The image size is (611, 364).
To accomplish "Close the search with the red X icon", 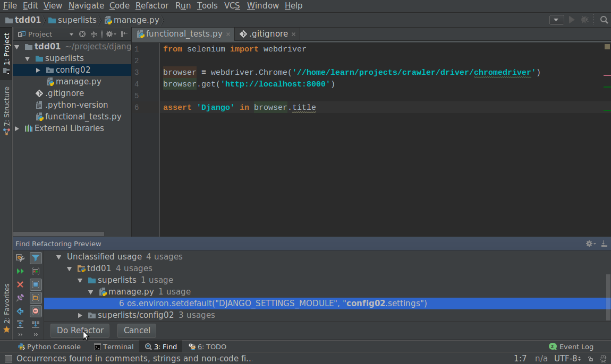I will tap(20, 284).
